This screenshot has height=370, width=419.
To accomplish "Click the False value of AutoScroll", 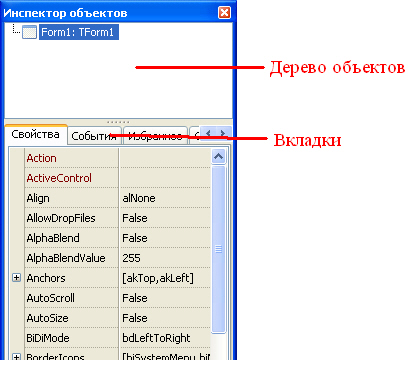I will click(135, 298).
